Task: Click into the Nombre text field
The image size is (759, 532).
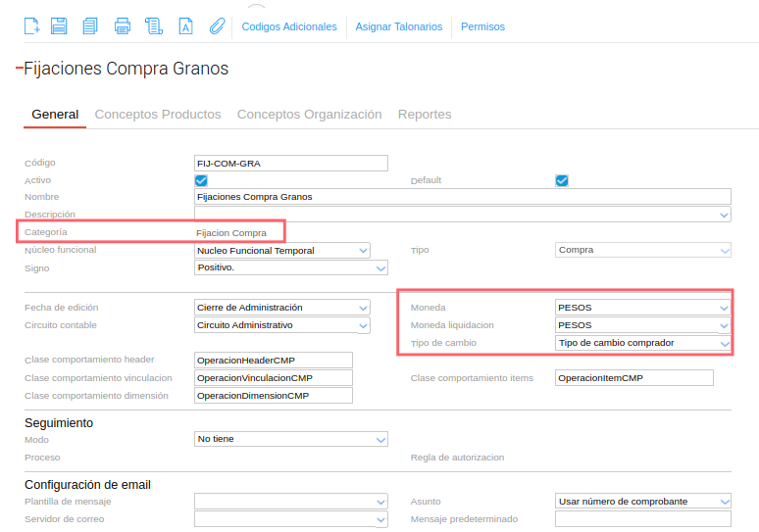Action: [461, 197]
